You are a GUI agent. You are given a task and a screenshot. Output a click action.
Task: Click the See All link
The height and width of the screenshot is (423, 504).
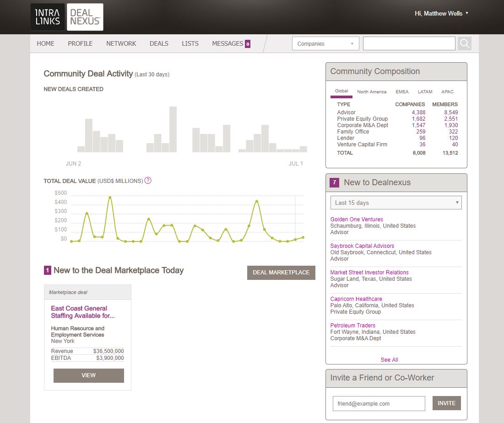(389, 360)
